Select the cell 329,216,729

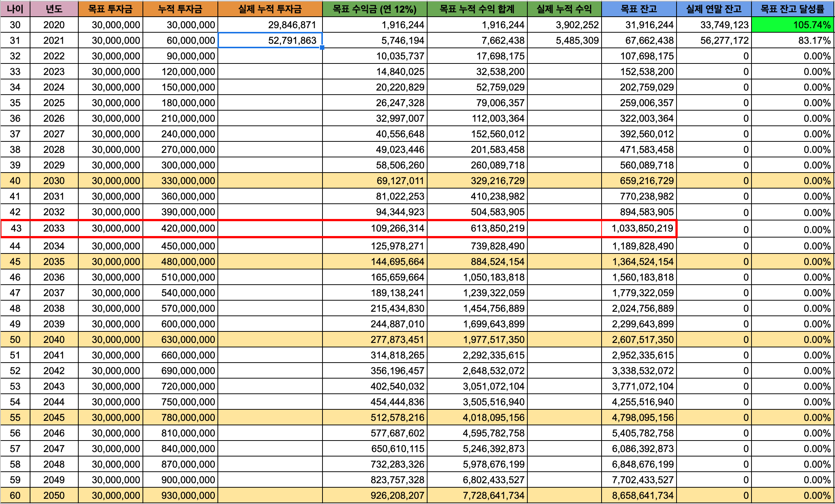tap(477, 181)
